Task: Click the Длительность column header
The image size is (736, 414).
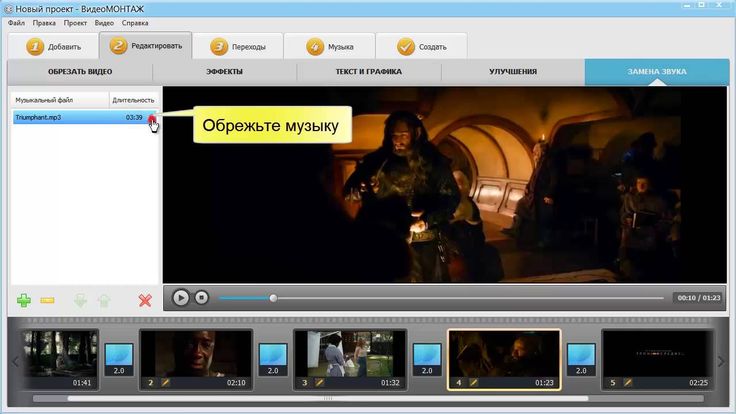Action: (133, 100)
